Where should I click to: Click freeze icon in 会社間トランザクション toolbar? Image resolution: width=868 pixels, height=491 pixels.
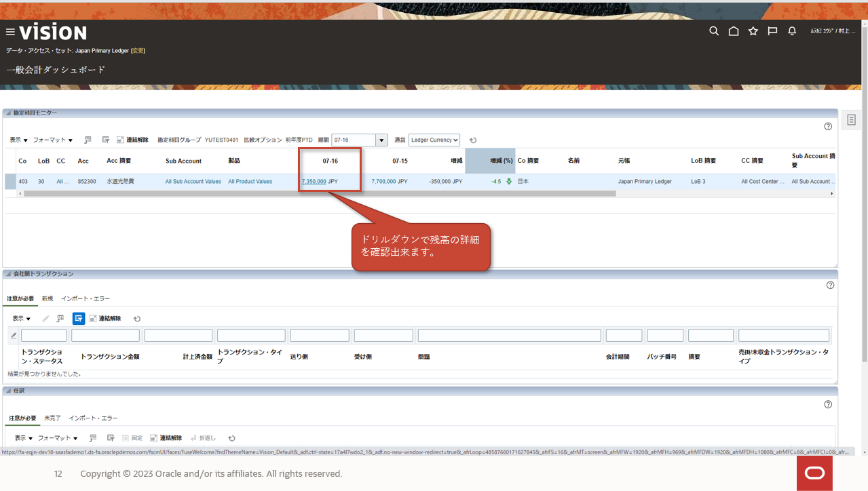click(60, 318)
